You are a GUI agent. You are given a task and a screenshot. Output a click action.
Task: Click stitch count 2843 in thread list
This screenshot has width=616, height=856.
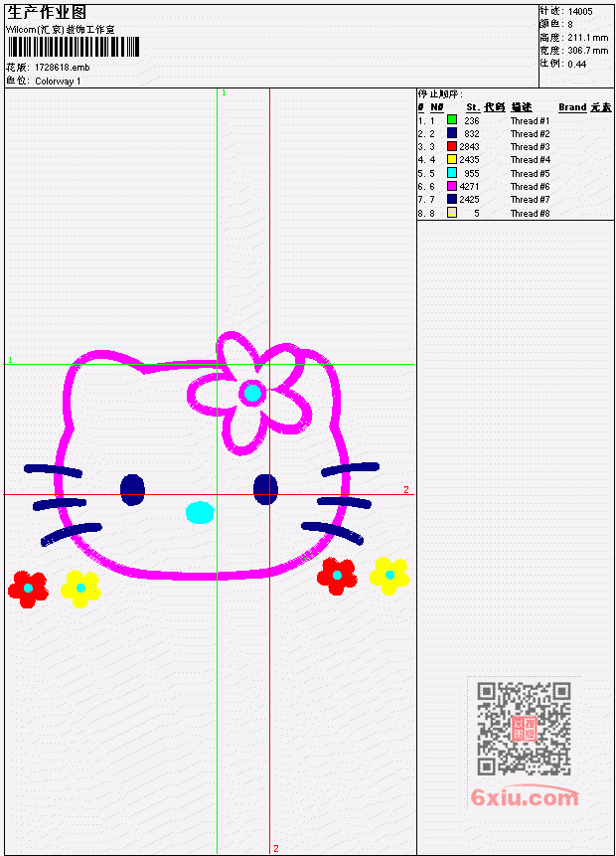pyautogui.click(x=469, y=147)
